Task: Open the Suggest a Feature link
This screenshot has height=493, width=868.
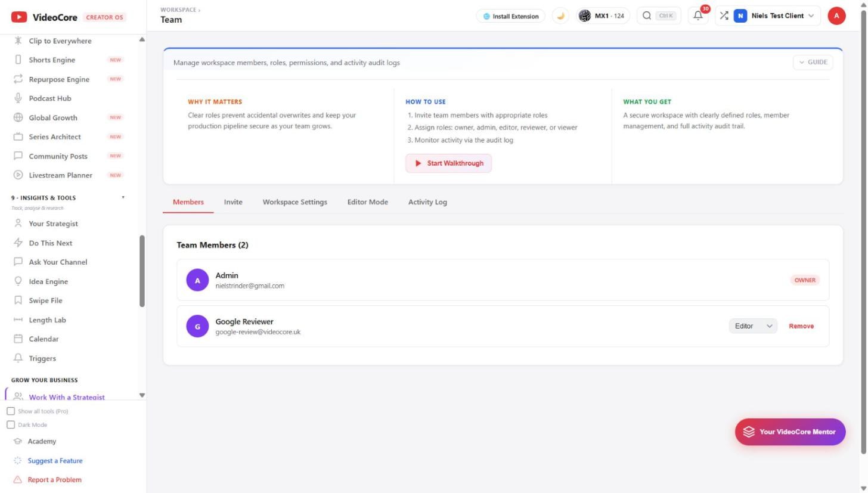Action: tap(55, 461)
